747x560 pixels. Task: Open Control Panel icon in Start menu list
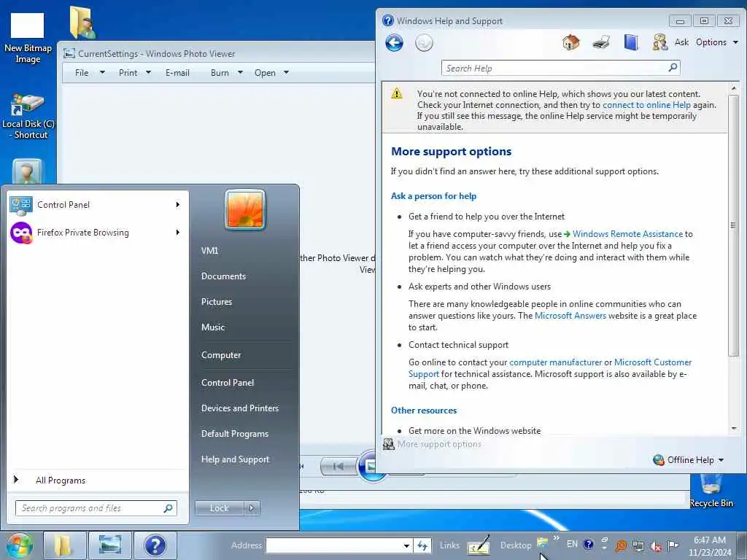point(20,205)
